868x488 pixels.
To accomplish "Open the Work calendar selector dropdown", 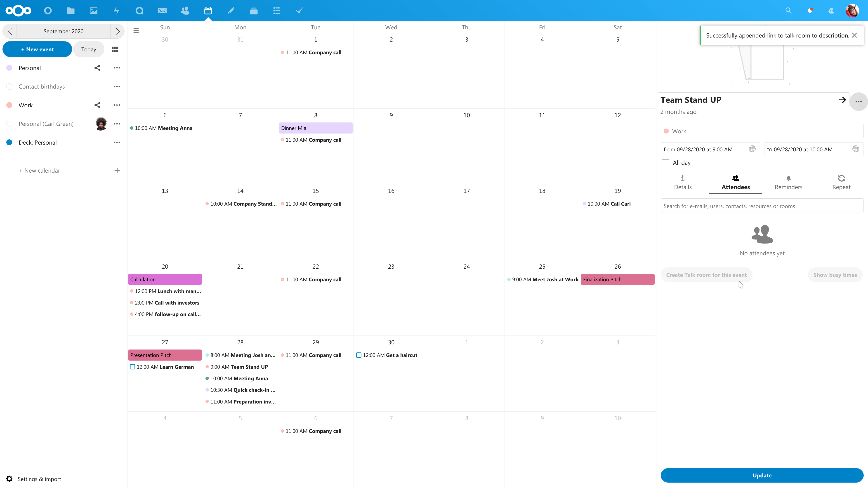I will pyautogui.click(x=762, y=131).
